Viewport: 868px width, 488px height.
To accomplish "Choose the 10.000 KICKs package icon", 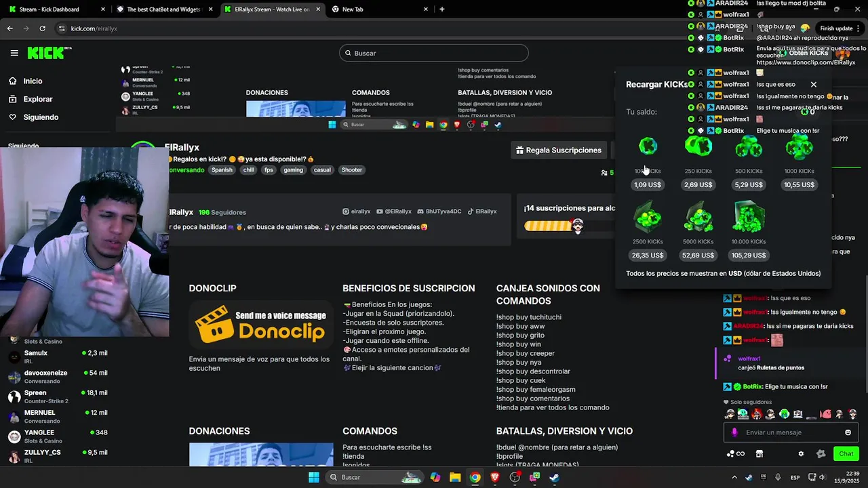I will point(749,217).
